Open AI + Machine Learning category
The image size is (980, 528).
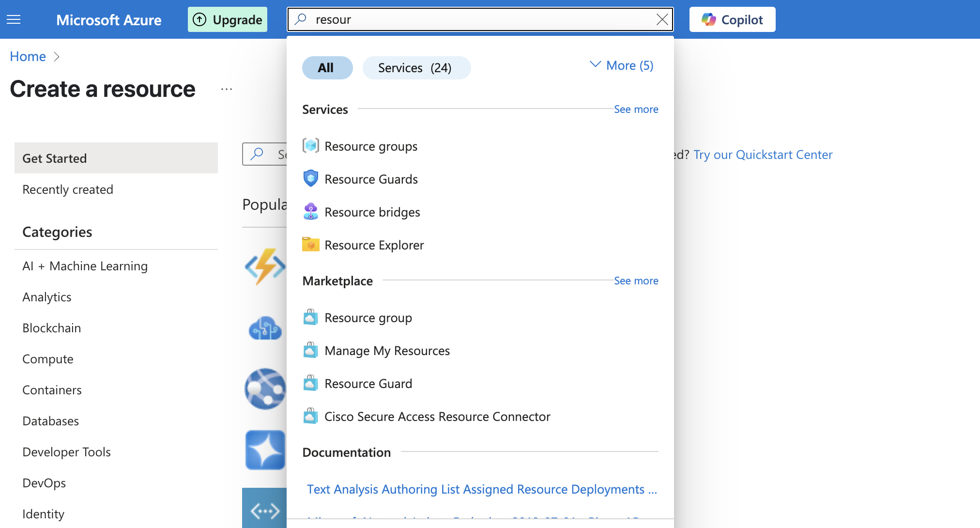[x=85, y=266]
